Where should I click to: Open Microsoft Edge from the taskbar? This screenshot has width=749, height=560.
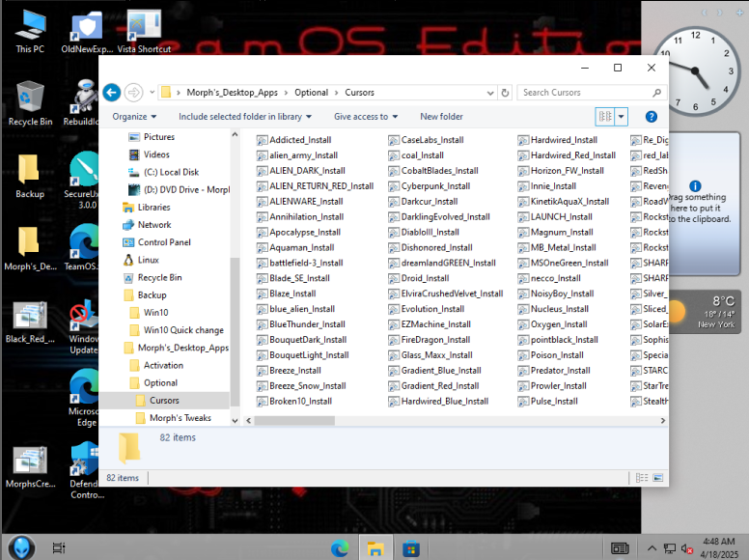[340, 548]
